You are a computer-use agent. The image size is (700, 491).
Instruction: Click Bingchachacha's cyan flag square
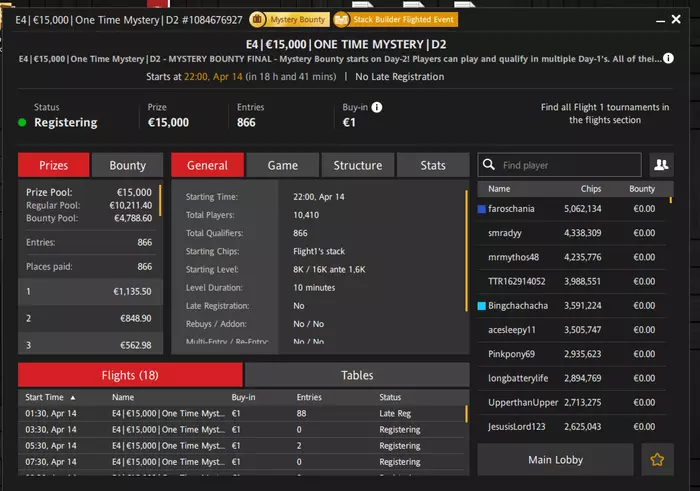click(482, 306)
